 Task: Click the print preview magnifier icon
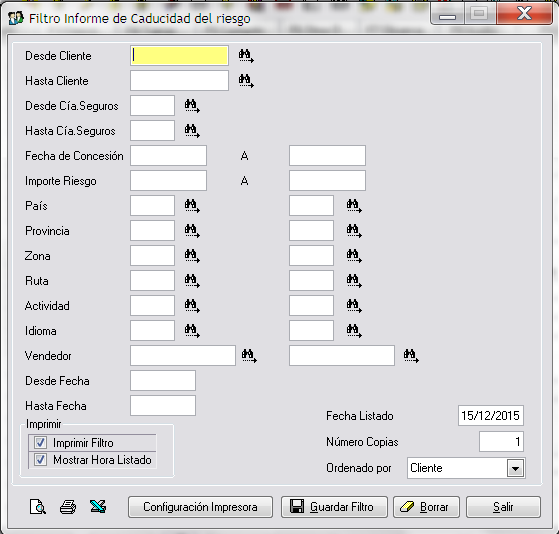(x=37, y=507)
